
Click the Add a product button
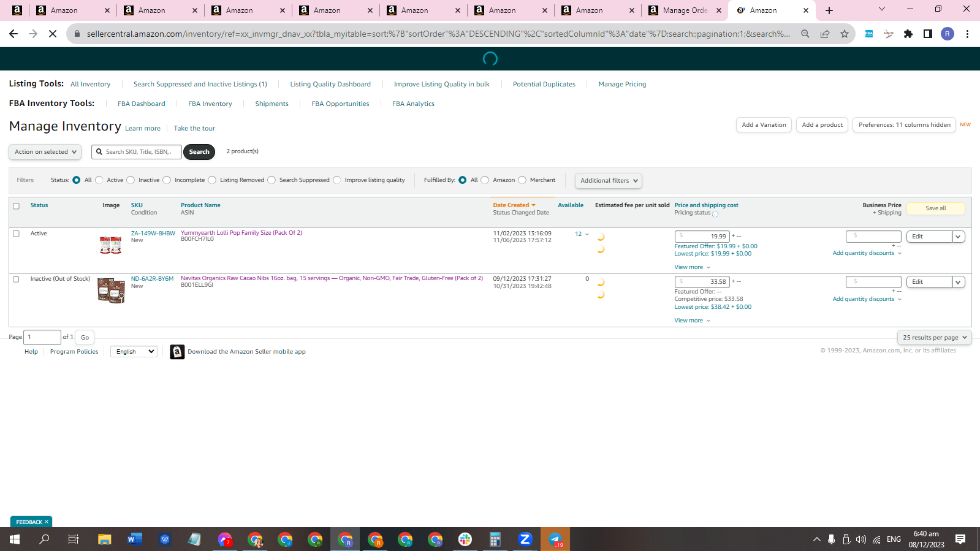coord(822,125)
